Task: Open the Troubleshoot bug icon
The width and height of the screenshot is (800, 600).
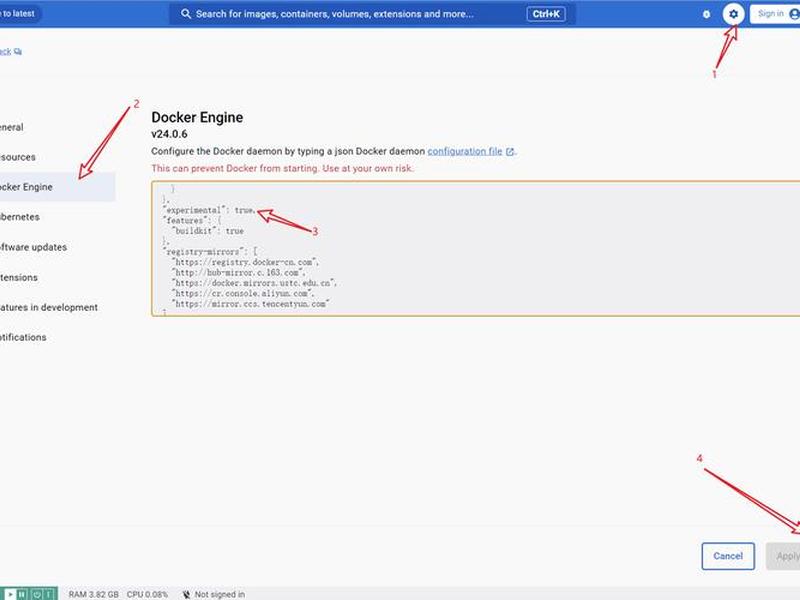Action: coord(706,14)
